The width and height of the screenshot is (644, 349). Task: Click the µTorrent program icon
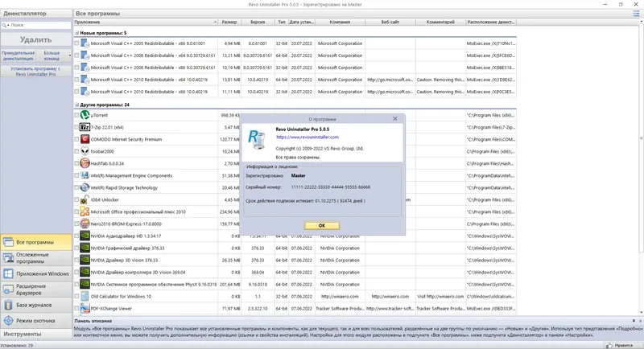[x=85, y=115]
